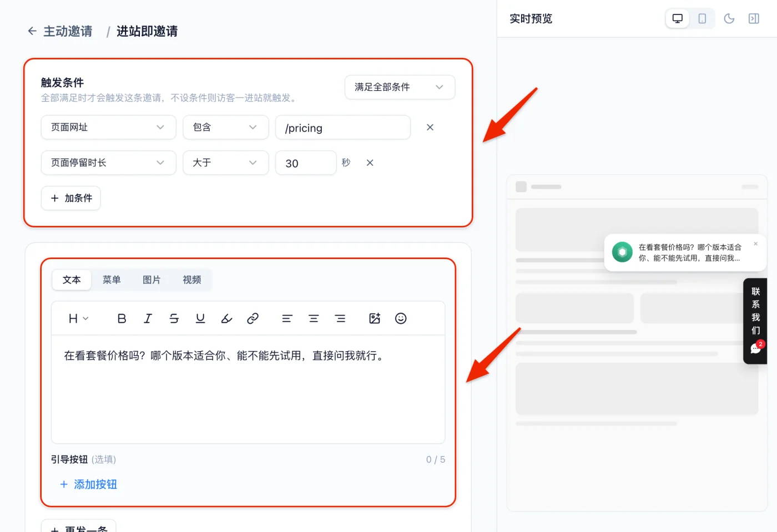777x532 pixels.
Task: Click the 30 seconds input field
Action: pyautogui.click(x=306, y=163)
